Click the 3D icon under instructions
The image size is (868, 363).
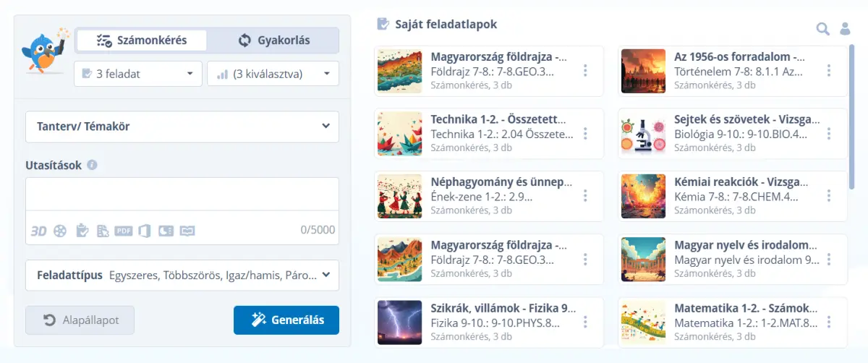tap(38, 231)
